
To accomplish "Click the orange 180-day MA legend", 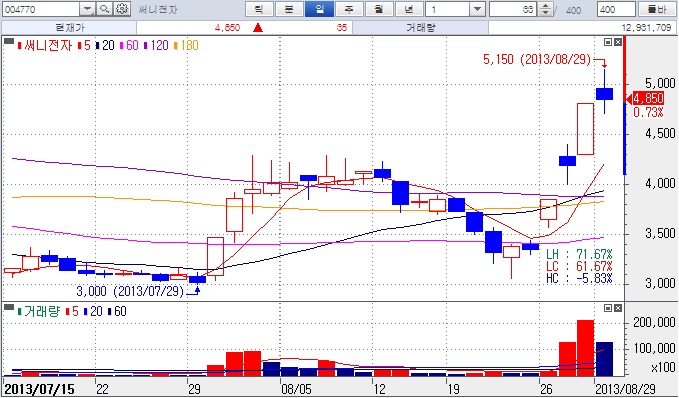I will pos(186,45).
